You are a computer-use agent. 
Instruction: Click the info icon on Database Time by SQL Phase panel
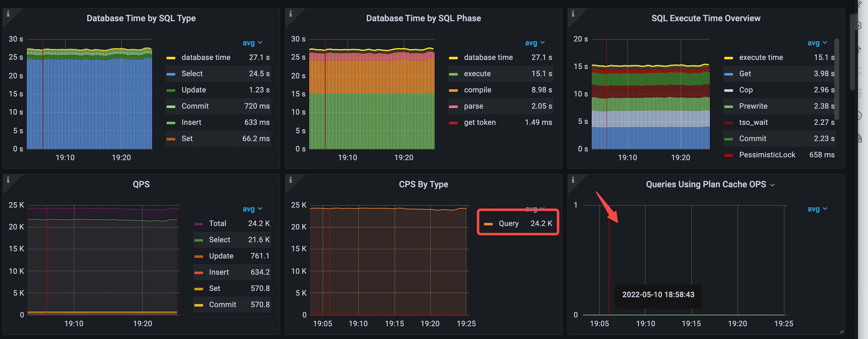(x=291, y=13)
